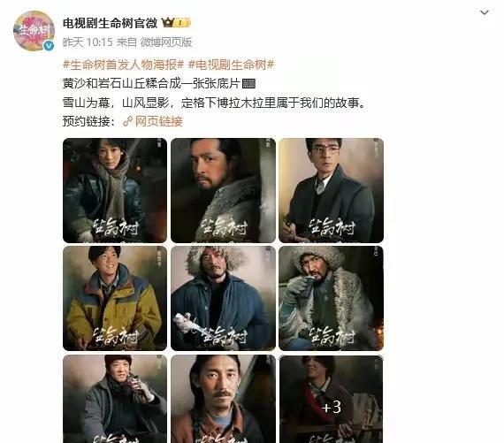Click the 网页链接 reservation link
The width and height of the screenshot is (504, 443).
159,121
